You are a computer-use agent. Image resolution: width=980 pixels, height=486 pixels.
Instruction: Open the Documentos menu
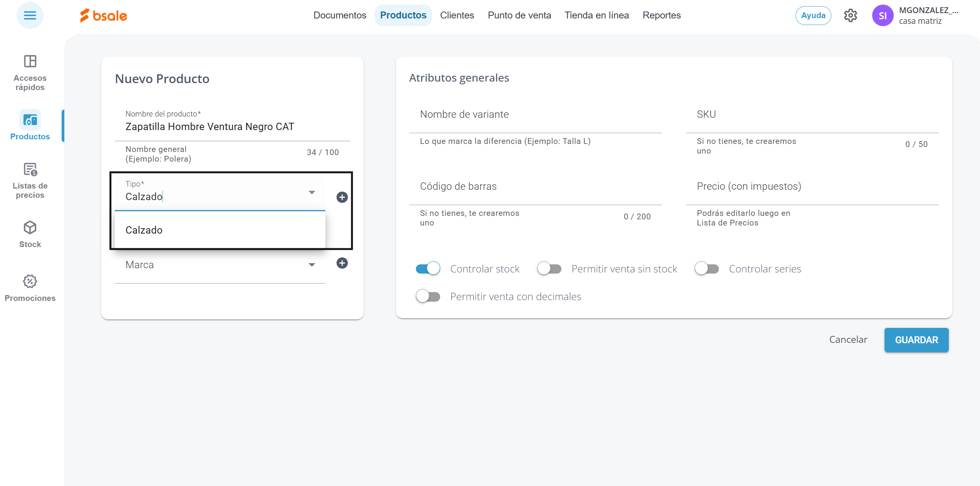pyautogui.click(x=340, y=15)
